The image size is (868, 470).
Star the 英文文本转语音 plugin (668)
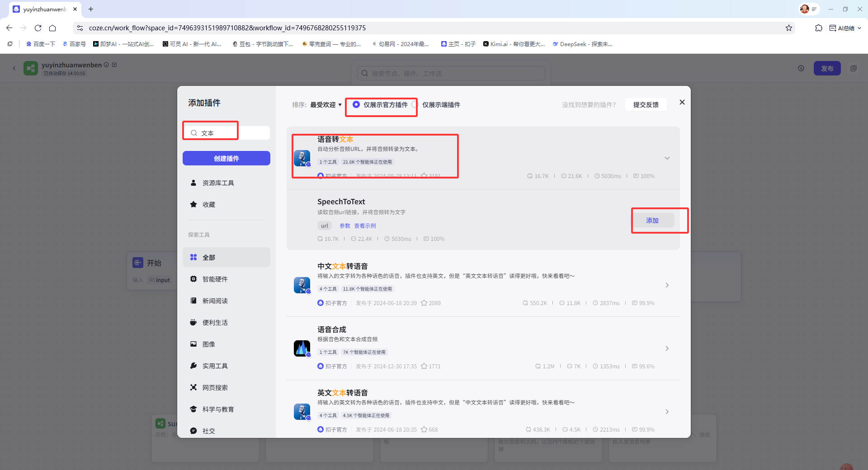coord(424,429)
